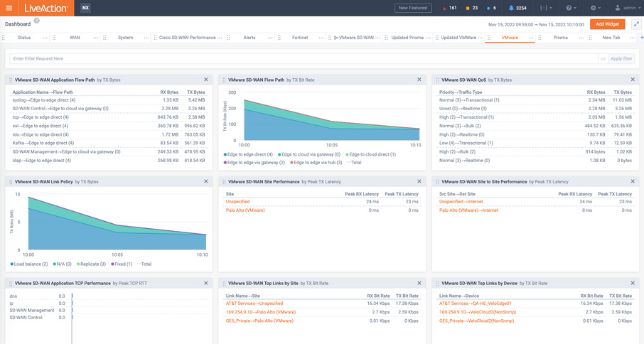Grab Flow Path widget drag handle
The width and height of the screenshot is (644, 344).
(x=224, y=80)
